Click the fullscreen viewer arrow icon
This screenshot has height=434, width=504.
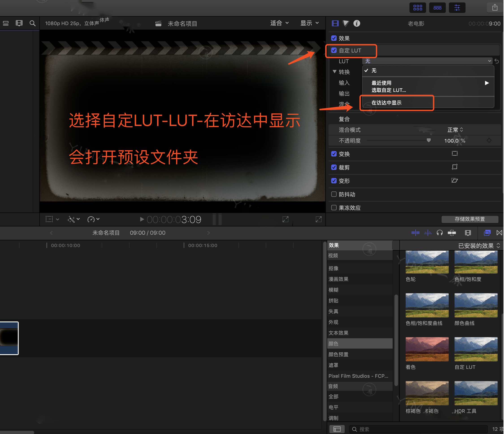(x=318, y=219)
